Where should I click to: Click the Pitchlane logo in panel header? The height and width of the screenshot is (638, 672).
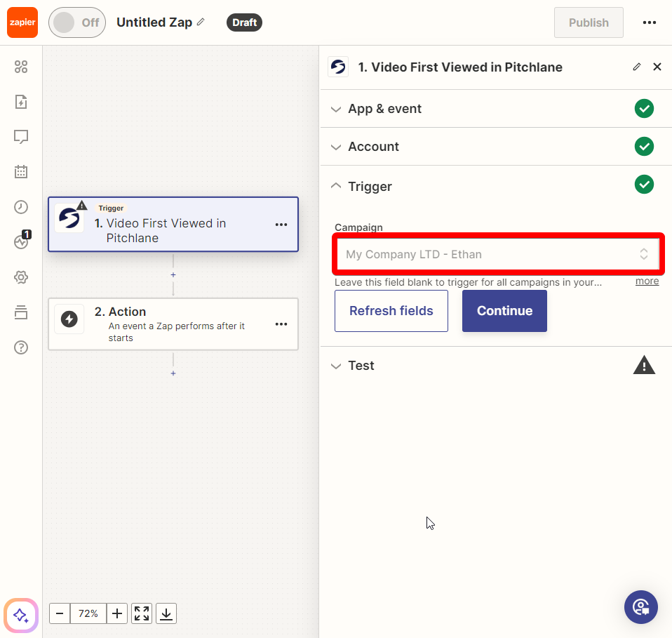pyautogui.click(x=338, y=67)
